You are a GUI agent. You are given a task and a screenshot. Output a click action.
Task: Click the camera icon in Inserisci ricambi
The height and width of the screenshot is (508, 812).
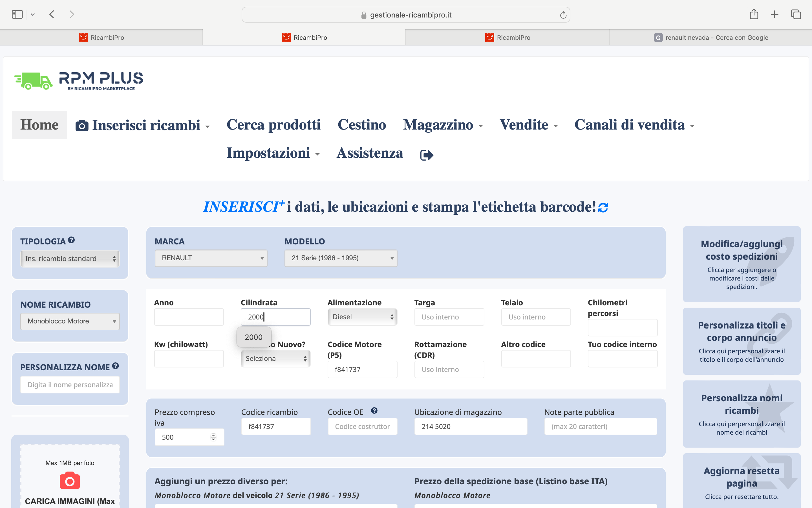coord(82,126)
